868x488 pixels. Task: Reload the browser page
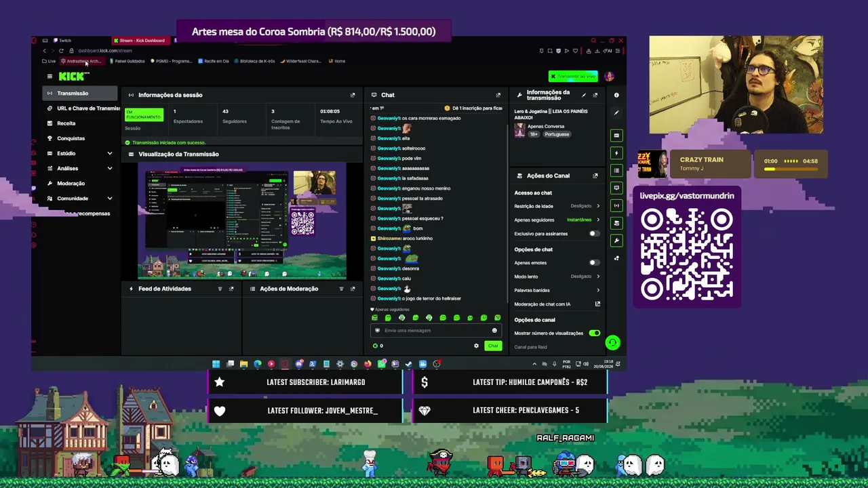(61, 51)
